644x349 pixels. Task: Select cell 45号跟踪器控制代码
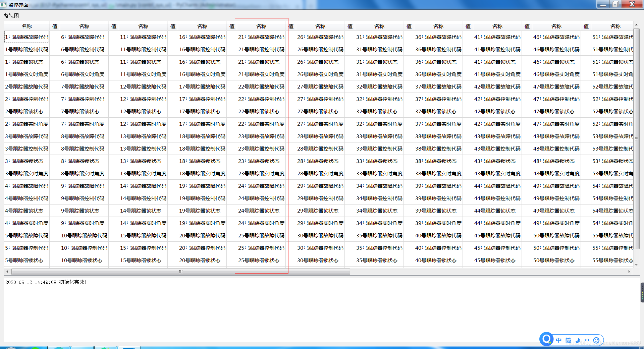[x=497, y=248]
